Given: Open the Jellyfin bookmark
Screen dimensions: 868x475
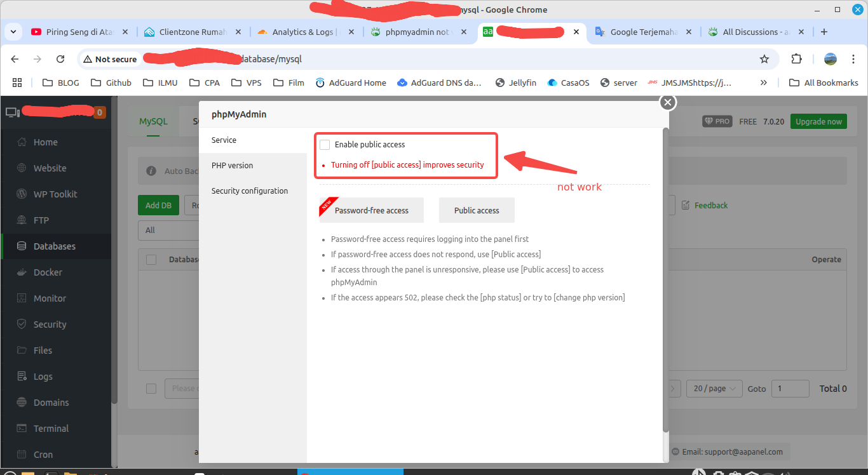Looking at the screenshot, I should [516, 83].
